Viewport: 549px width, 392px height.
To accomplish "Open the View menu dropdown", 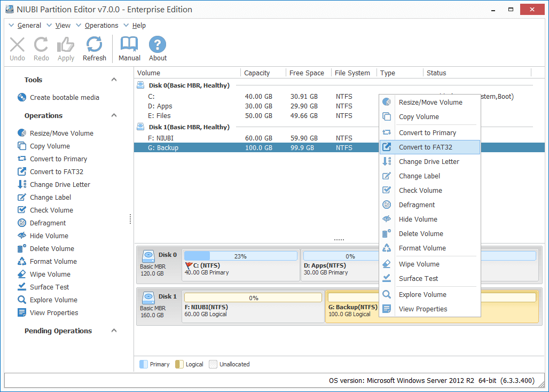I will click(x=58, y=25).
